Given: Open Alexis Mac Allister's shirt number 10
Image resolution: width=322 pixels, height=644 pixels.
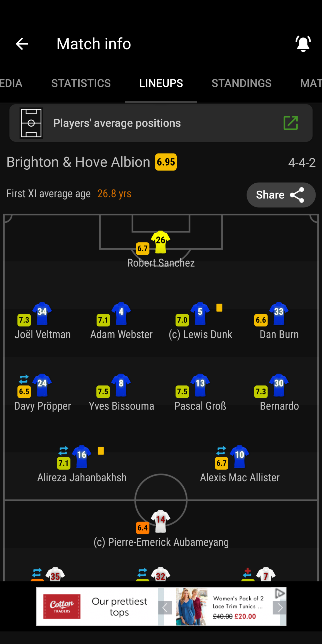Looking at the screenshot, I should pyautogui.click(x=240, y=456).
